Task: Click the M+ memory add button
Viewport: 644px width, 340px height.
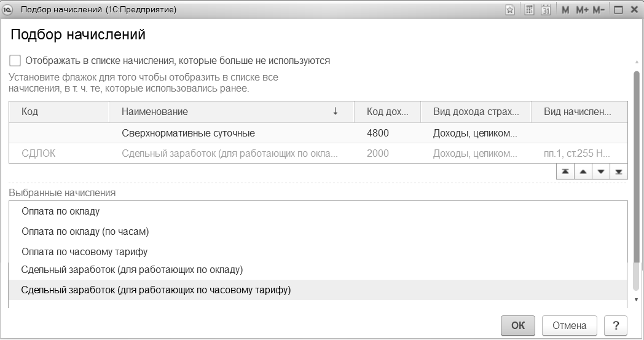Action: click(582, 10)
